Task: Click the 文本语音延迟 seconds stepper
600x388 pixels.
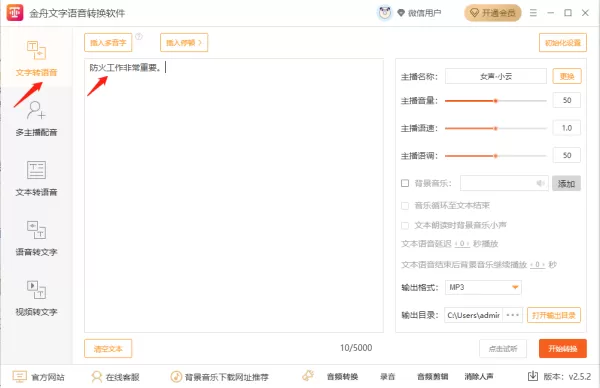Action: [x=462, y=244]
